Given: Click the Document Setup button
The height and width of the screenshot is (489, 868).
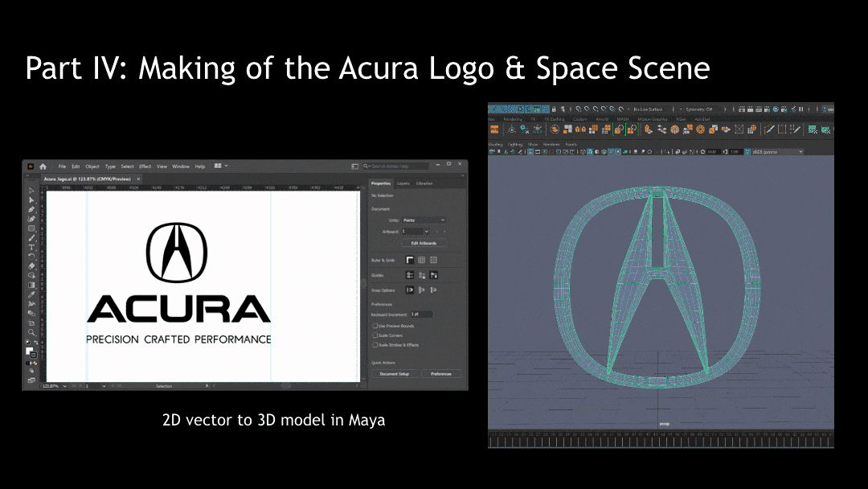Looking at the screenshot, I should coord(395,374).
